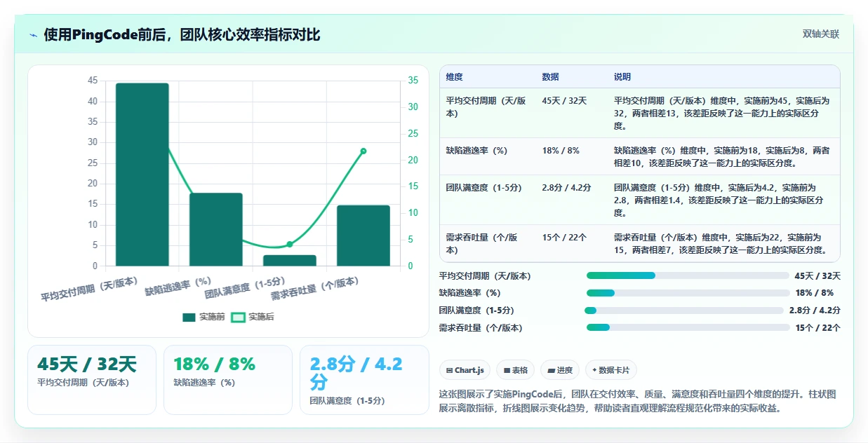Click the 缺陷逃逸率 description cell in table
This screenshot has height=443, width=868.
[722, 156]
